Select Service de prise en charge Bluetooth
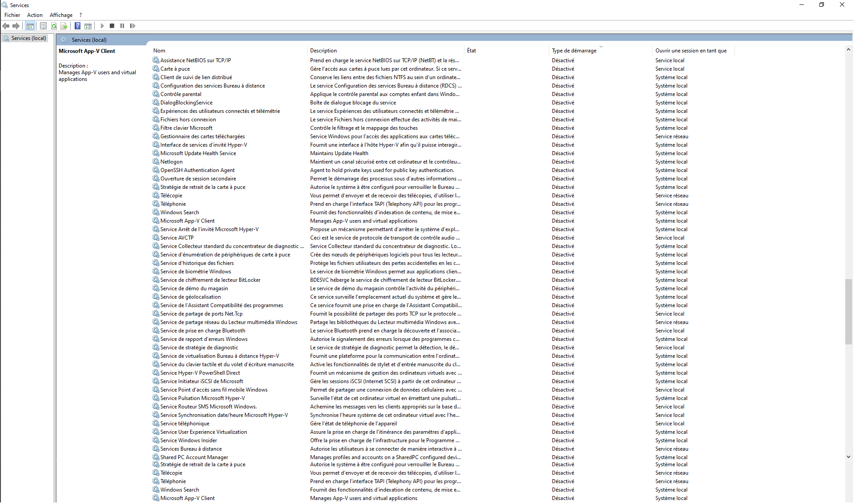The width and height of the screenshot is (855, 504). pyautogui.click(x=203, y=331)
